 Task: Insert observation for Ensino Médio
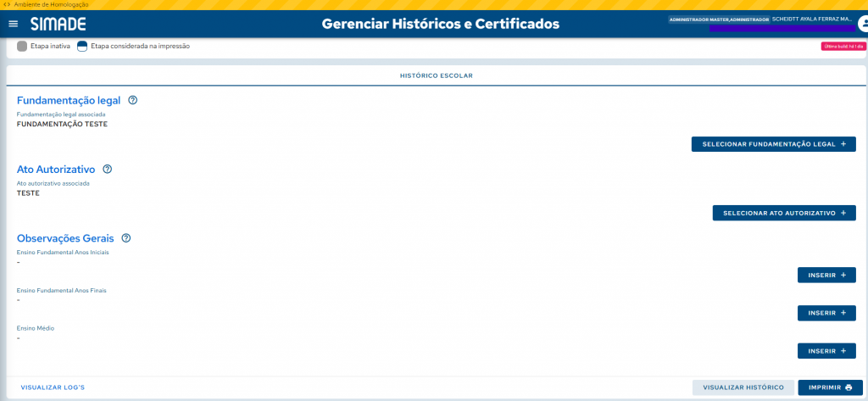point(826,351)
